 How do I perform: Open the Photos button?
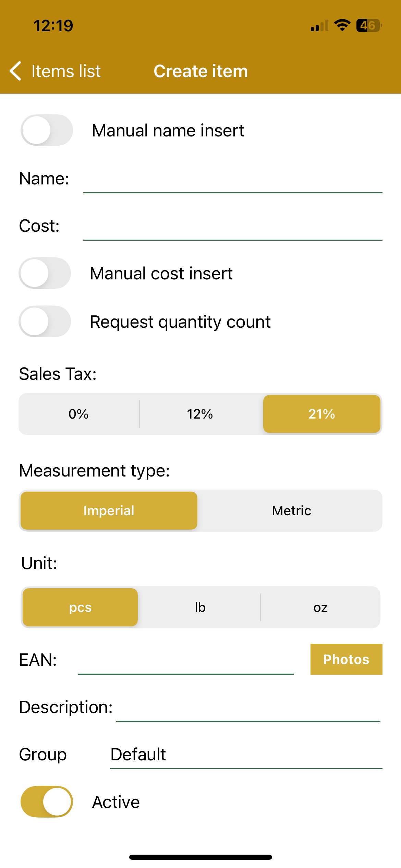(x=347, y=659)
